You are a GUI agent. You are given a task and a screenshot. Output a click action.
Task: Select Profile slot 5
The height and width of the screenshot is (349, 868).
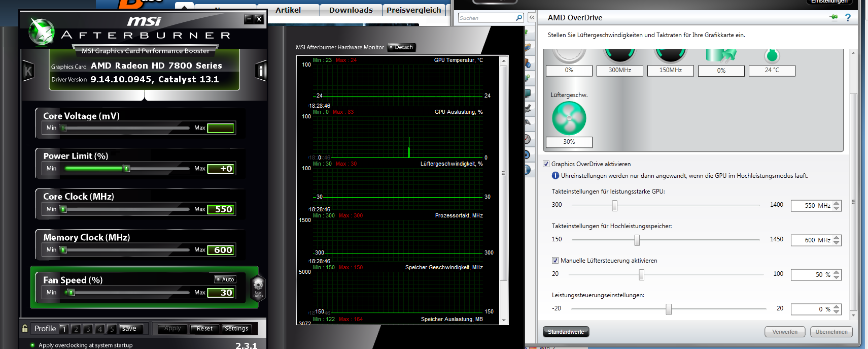[112, 329]
